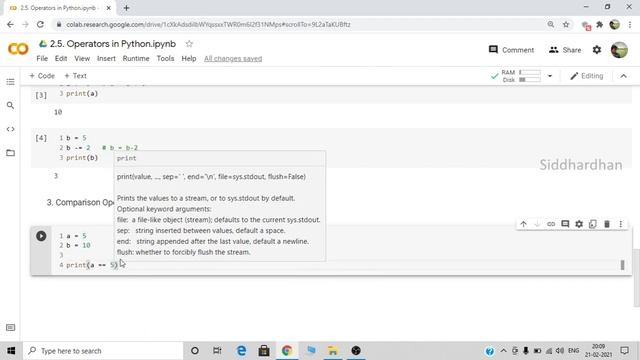Viewport: 640px width, 360px height.
Task: Click the Windows Start button
Action: click(11, 351)
